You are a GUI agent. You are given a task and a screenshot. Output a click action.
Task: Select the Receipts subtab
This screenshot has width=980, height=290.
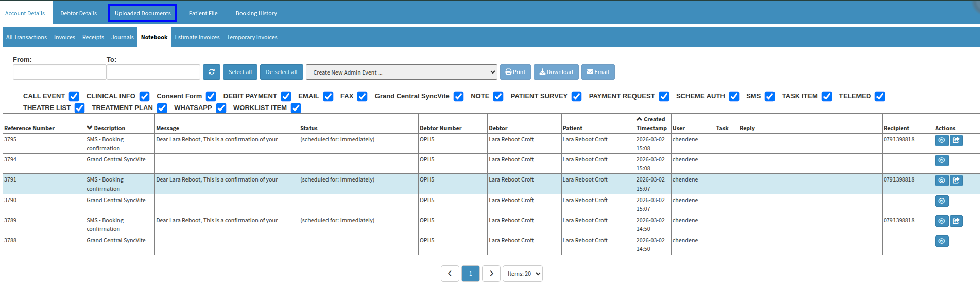(x=93, y=37)
